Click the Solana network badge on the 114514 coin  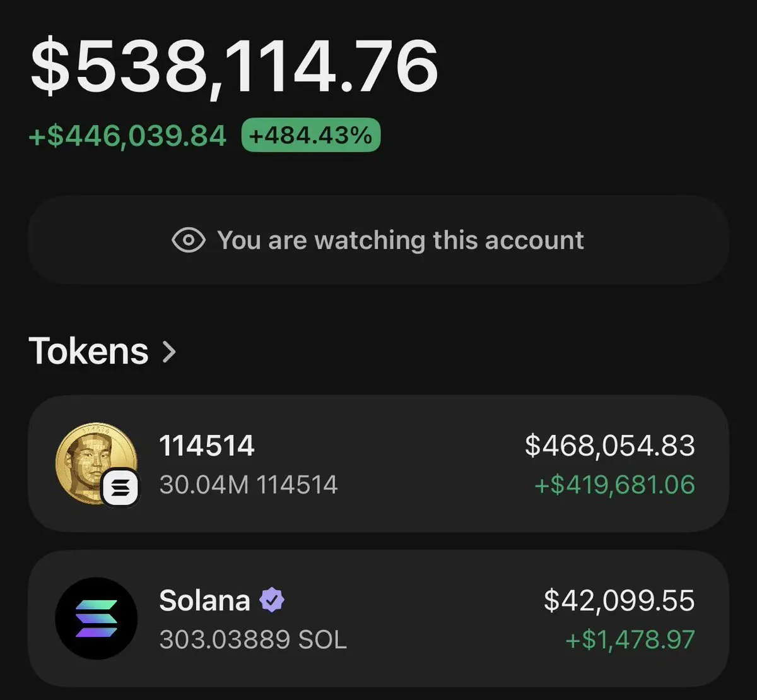[x=120, y=487]
